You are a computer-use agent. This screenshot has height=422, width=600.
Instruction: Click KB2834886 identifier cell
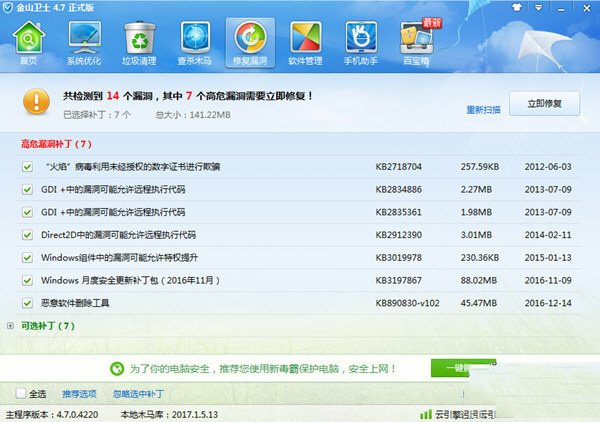pyautogui.click(x=398, y=189)
